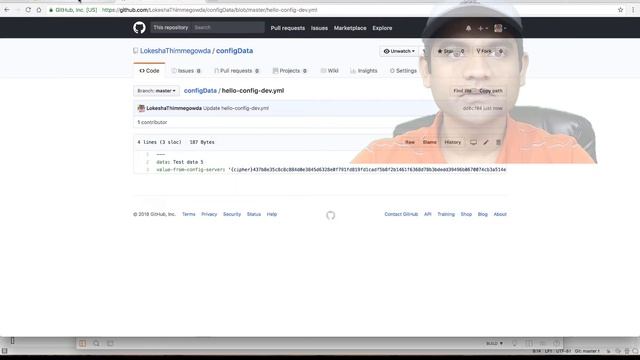The width and height of the screenshot is (640, 360).
Task: Open Update hello-config-dev.yml commit message
Action: [236, 108]
